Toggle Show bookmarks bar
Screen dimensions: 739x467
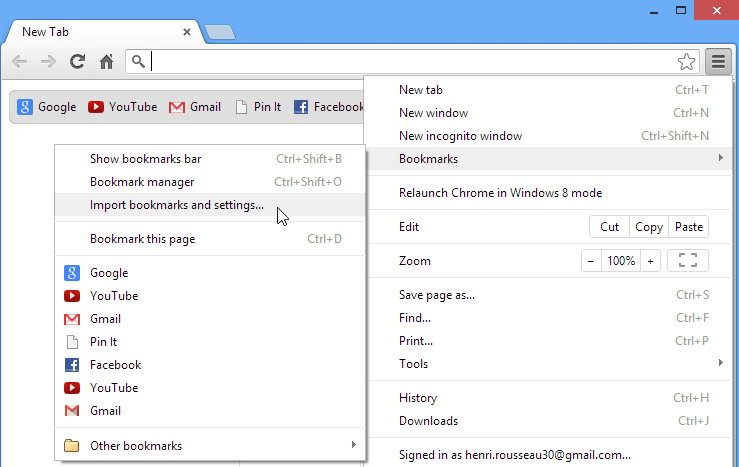click(210, 159)
